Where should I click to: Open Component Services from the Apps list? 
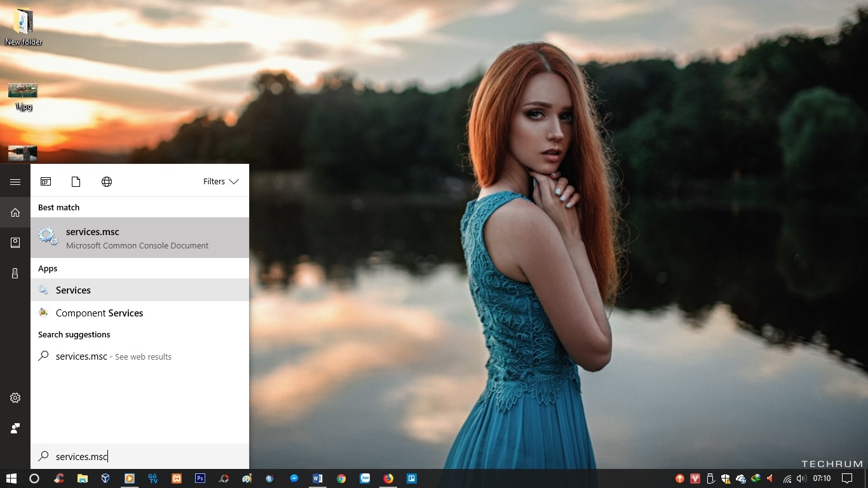click(x=99, y=313)
